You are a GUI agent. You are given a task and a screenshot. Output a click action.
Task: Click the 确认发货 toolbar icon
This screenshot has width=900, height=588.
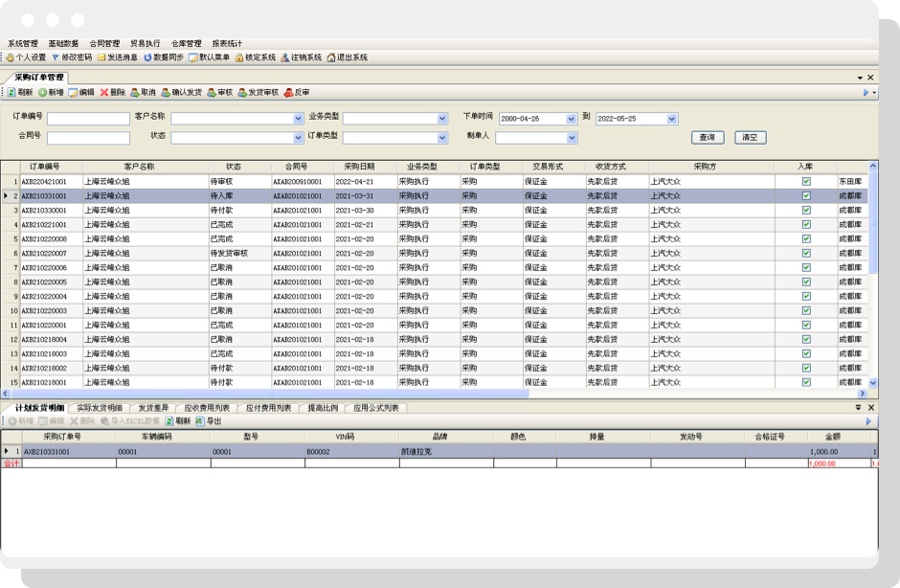(166, 93)
